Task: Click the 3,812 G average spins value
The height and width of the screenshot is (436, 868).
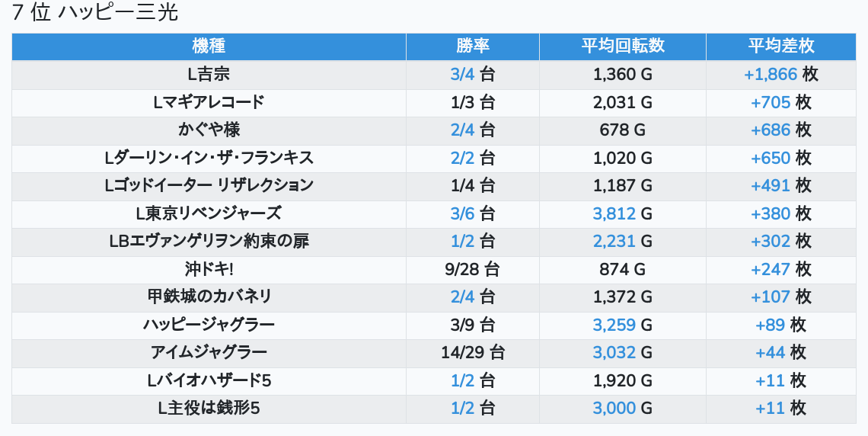Action: pos(622,213)
